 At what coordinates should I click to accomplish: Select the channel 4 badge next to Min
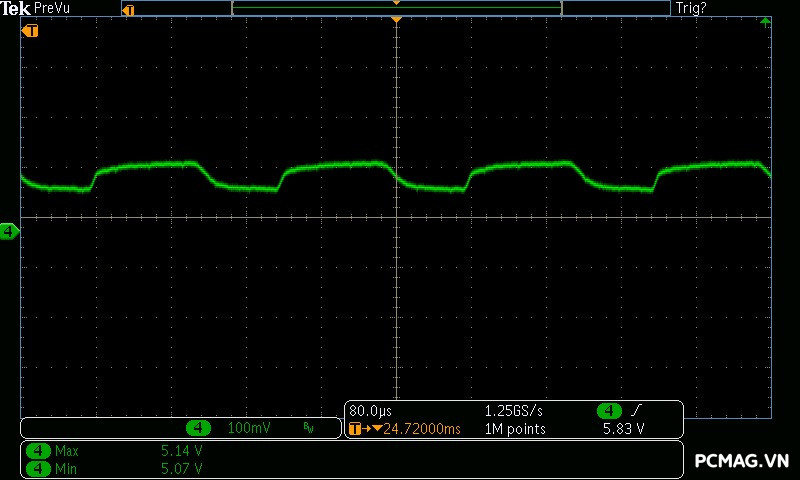[x=39, y=468]
